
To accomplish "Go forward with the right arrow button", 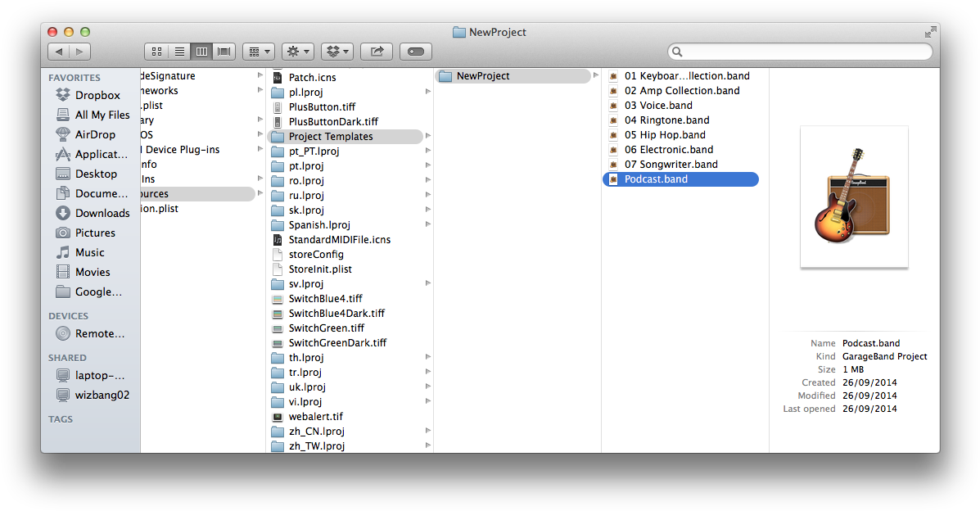I will click(80, 52).
